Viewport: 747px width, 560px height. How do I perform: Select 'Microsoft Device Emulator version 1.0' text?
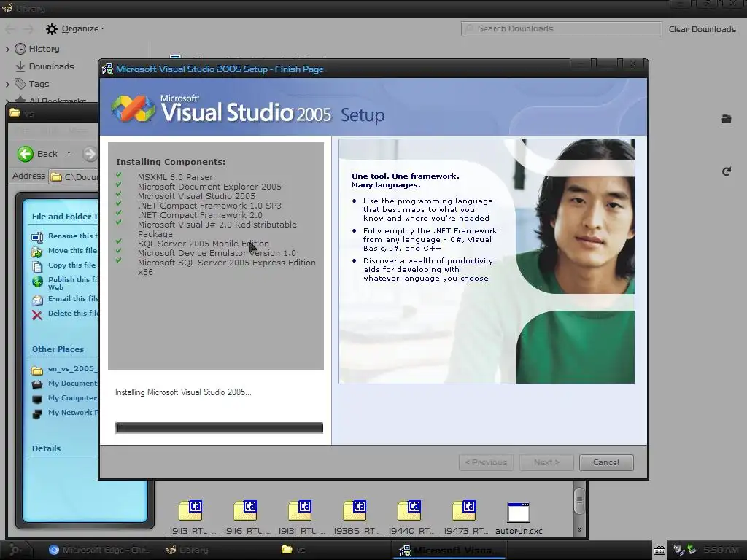tap(217, 253)
